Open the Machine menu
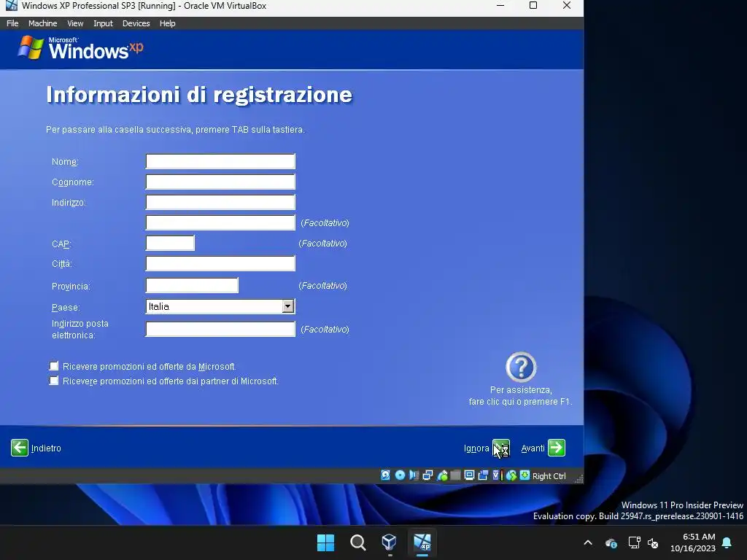 tap(42, 23)
